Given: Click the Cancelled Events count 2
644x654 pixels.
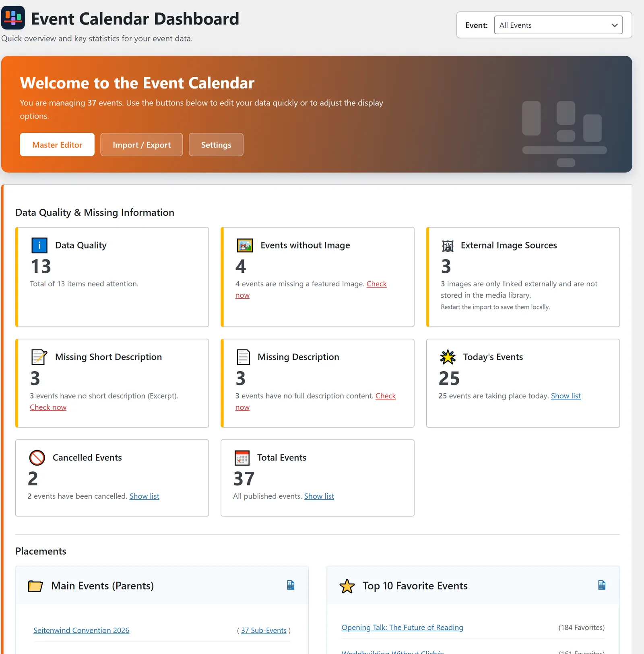Looking at the screenshot, I should pos(33,479).
